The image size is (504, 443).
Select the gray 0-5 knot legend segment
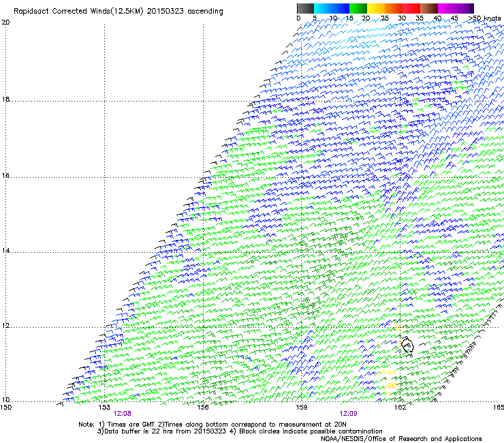[x=305, y=8]
